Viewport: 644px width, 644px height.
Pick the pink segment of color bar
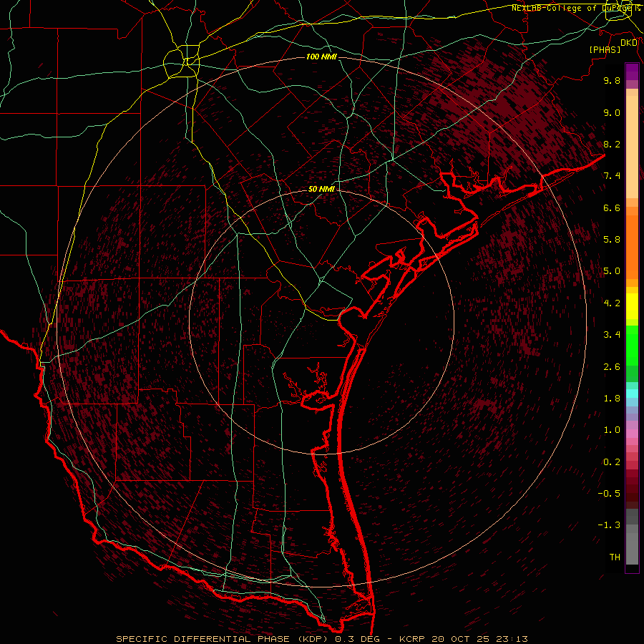632,434
